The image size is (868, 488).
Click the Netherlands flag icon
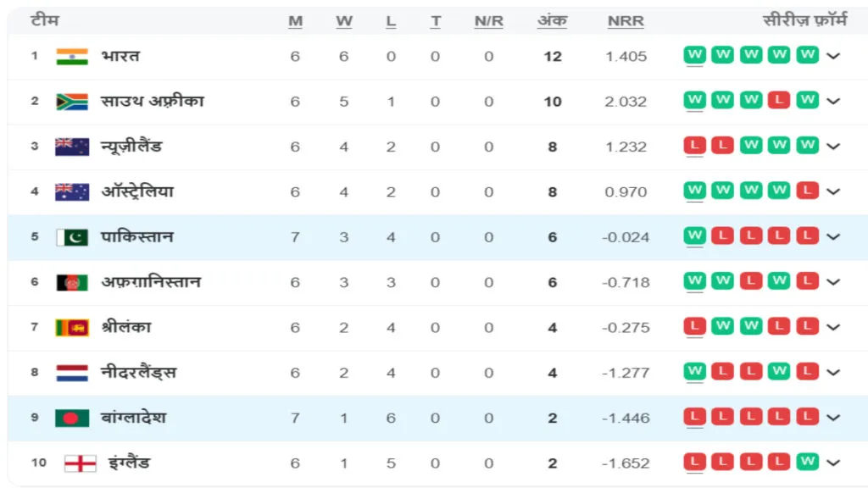click(72, 373)
